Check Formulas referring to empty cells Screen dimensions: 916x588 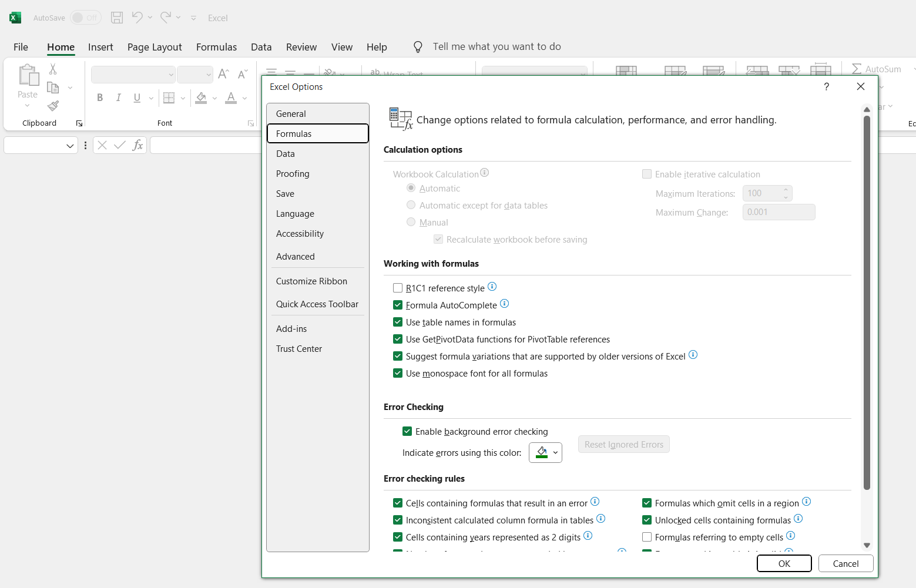(647, 537)
